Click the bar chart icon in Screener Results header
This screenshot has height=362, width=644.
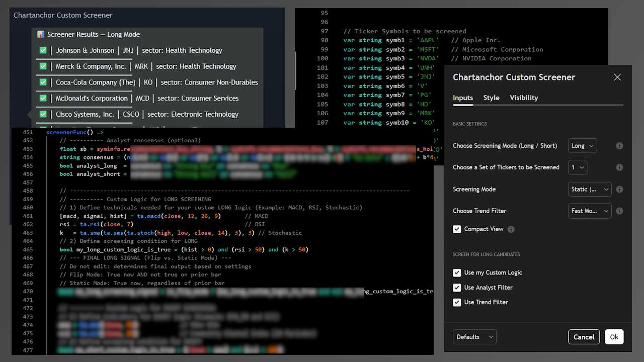pyautogui.click(x=41, y=34)
